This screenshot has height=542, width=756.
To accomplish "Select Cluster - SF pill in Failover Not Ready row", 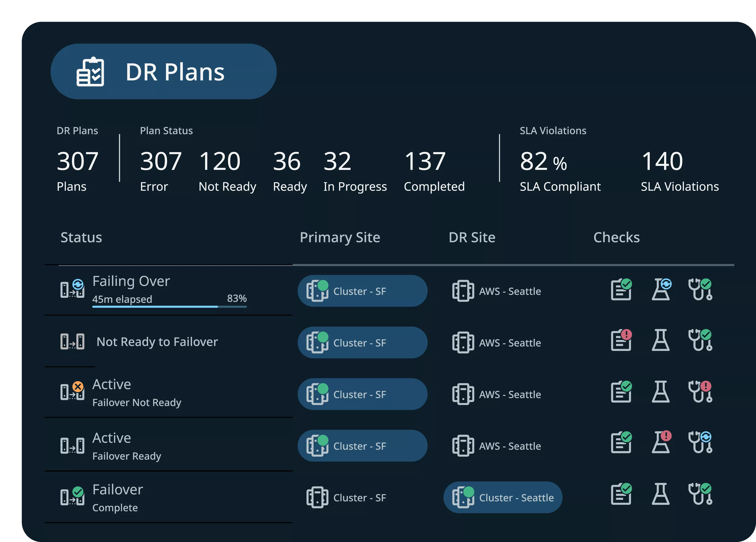I will 362,394.
